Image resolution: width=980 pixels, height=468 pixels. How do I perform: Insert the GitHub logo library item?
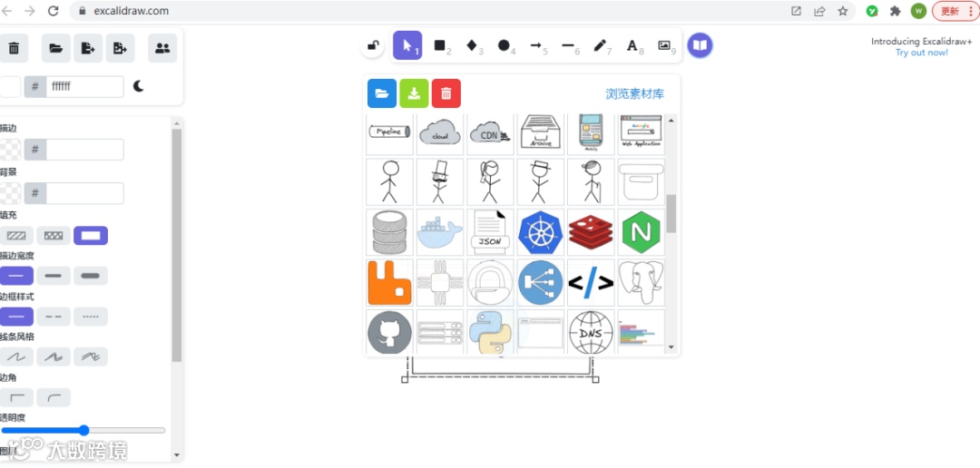389,332
